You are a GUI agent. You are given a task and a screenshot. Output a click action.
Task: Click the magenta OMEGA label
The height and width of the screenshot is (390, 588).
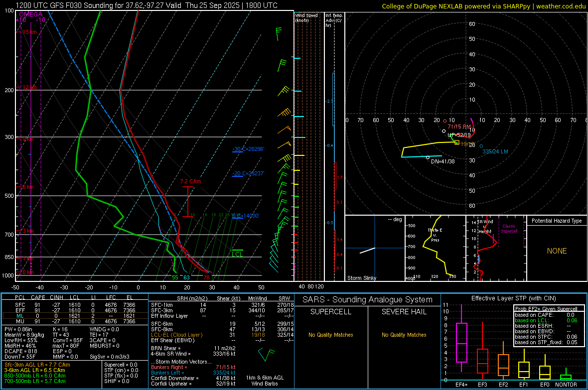31,14
